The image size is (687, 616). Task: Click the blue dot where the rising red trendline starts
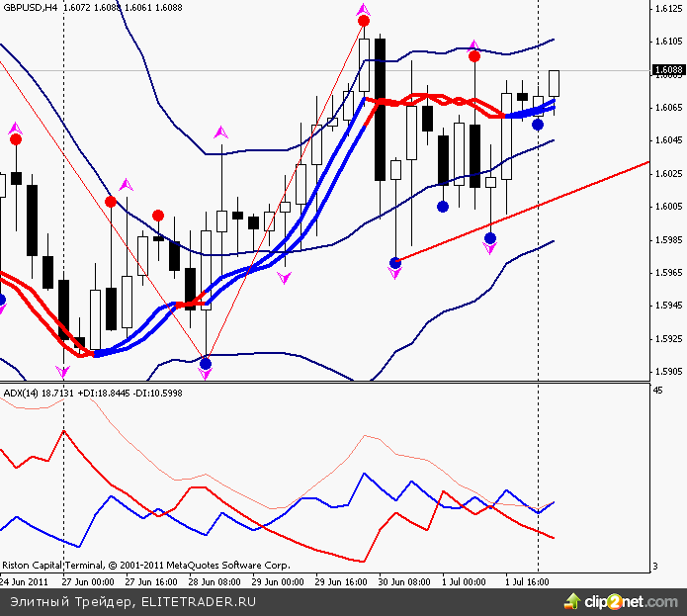tap(395, 263)
